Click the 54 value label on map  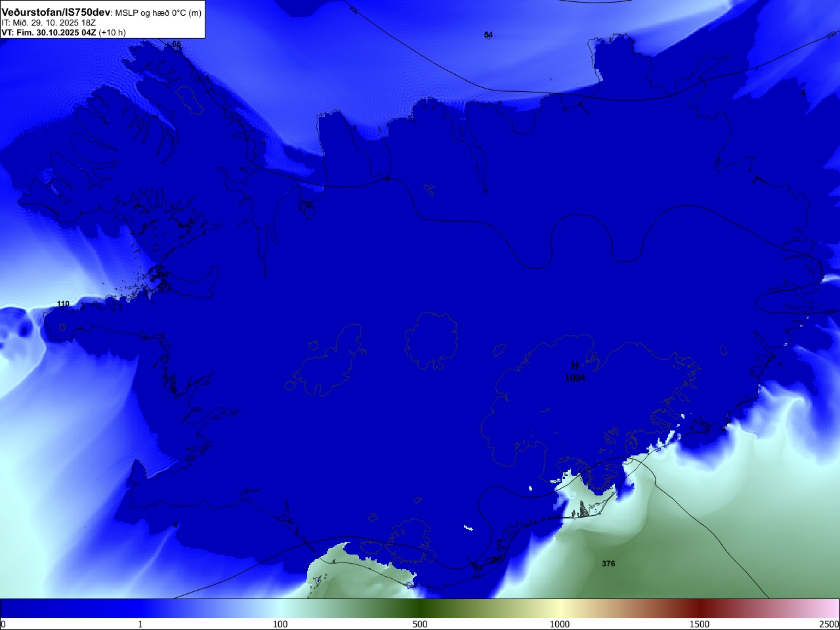488,35
